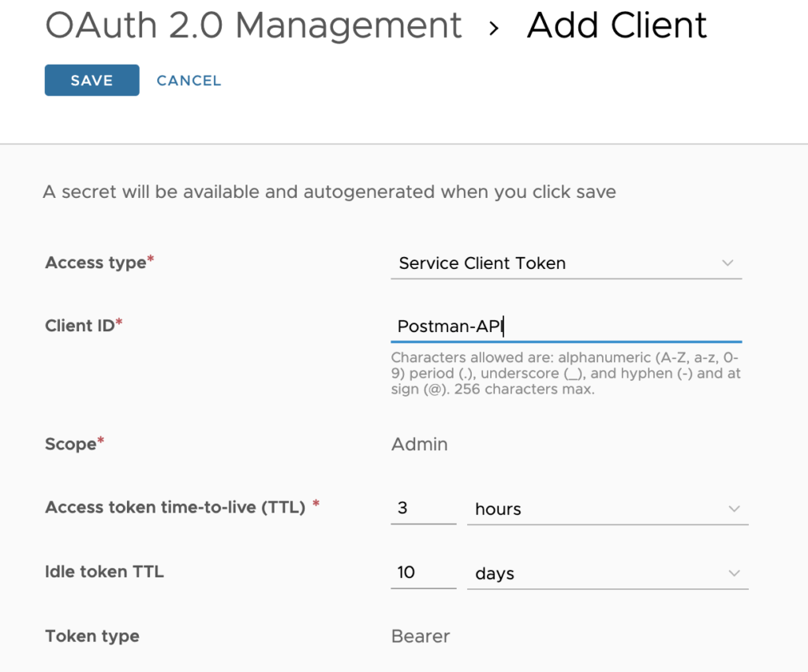This screenshot has height=672, width=808.
Task: Click the Client ID input field
Action: [x=566, y=326]
